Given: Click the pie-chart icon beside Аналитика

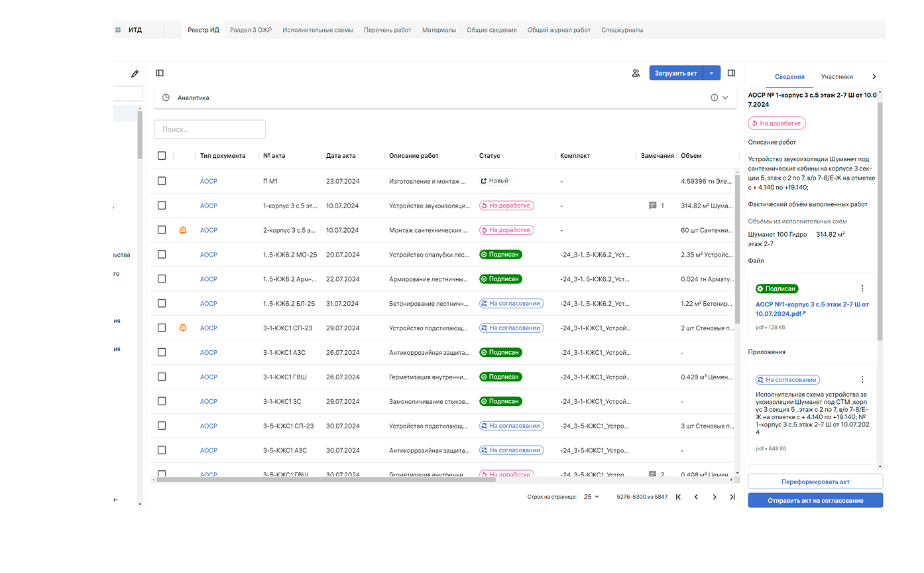Looking at the screenshot, I should (x=166, y=97).
